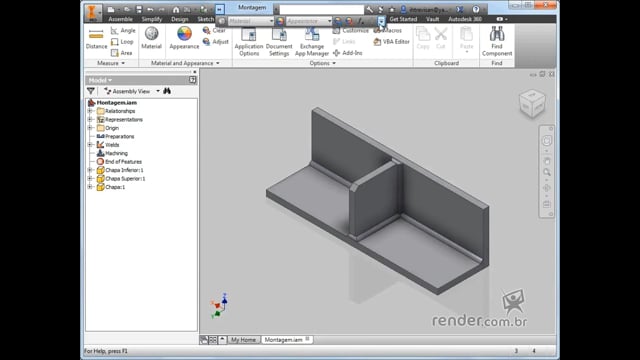Image resolution: width=640 pixels, height=360 pixels.
Task: Click the ViewCube in the viewport
Action: pos(532,104)
